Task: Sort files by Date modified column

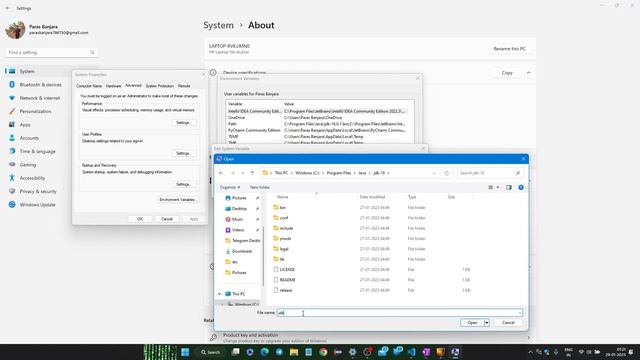Action: point(372,197)
